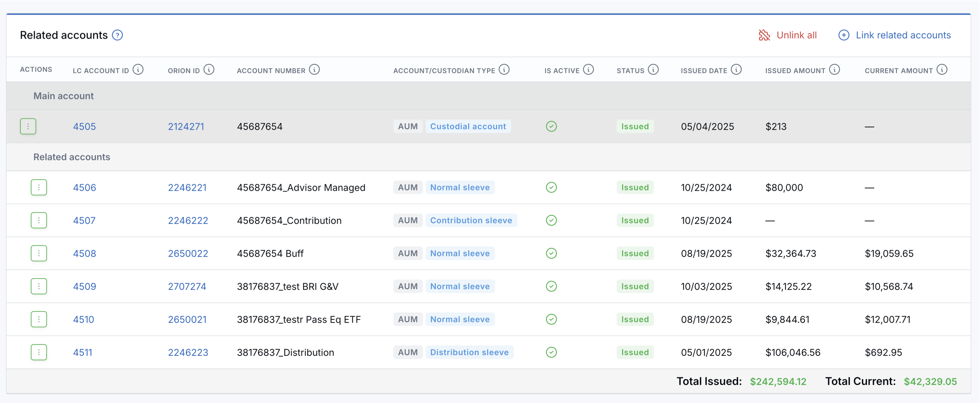
Task: Click info icon next to Current Amount
Action: [942, 70]
